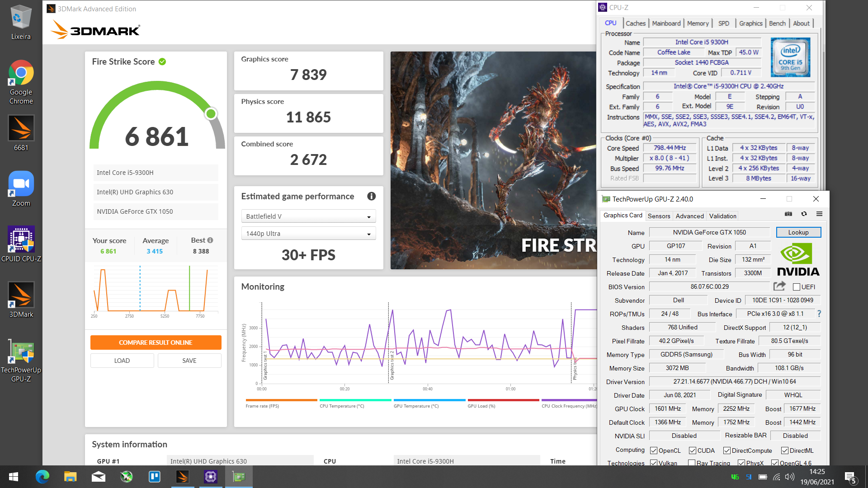The height and width of the screenshot is (488, 868).
Task: Open Microsoft Edge from the taskbar
Action: pos(42,477)
